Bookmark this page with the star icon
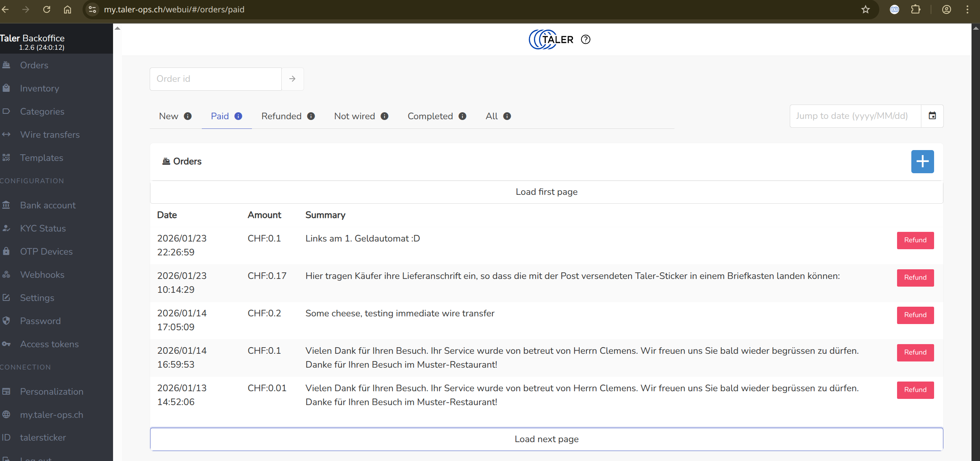980x461 pixels. point(865,9)
